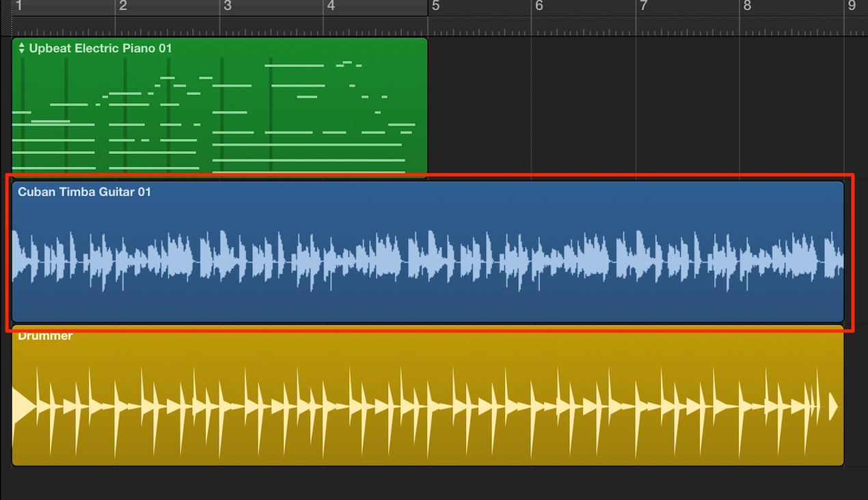Image resolution: width=868 pixels, height=500 pixels.
Task: Click the "Cuban Timba Guitar 01" region title
Action: click(x=85, y=192)
